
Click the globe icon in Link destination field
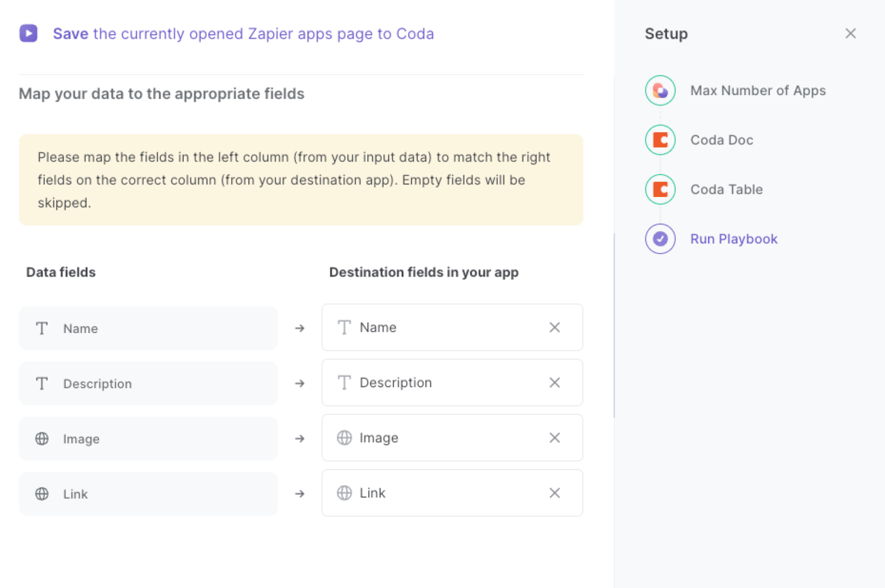pyautogui.click(x=344, y=493)
